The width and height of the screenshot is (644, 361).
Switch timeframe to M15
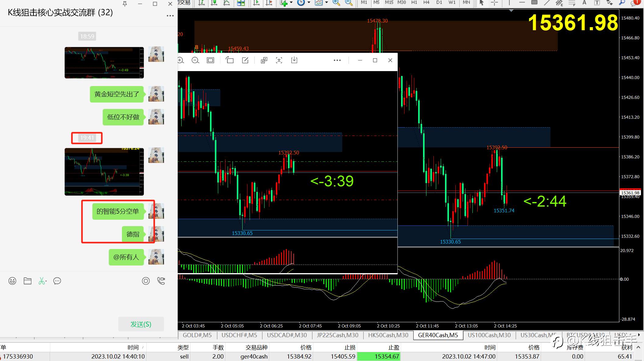coord(389,2)
